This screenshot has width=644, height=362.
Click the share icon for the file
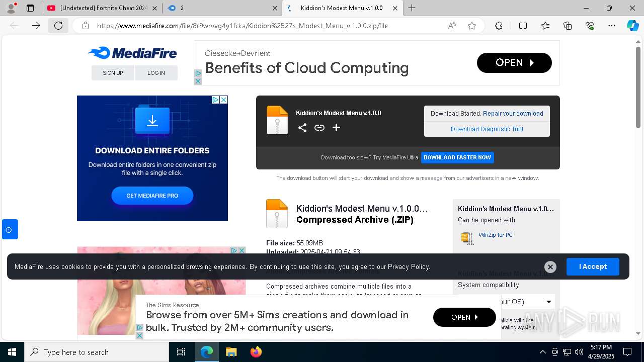302,128
